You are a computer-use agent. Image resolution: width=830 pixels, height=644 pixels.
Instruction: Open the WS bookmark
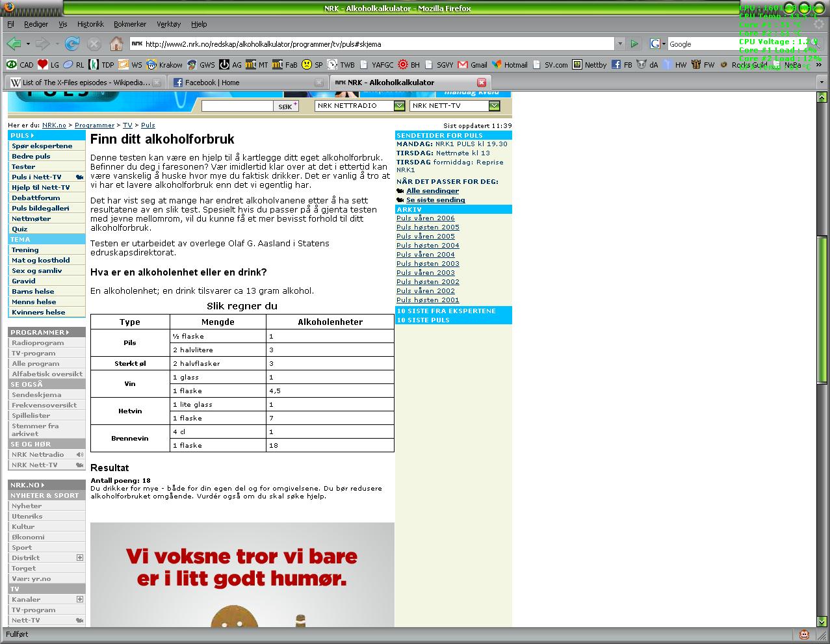(130, 64)
